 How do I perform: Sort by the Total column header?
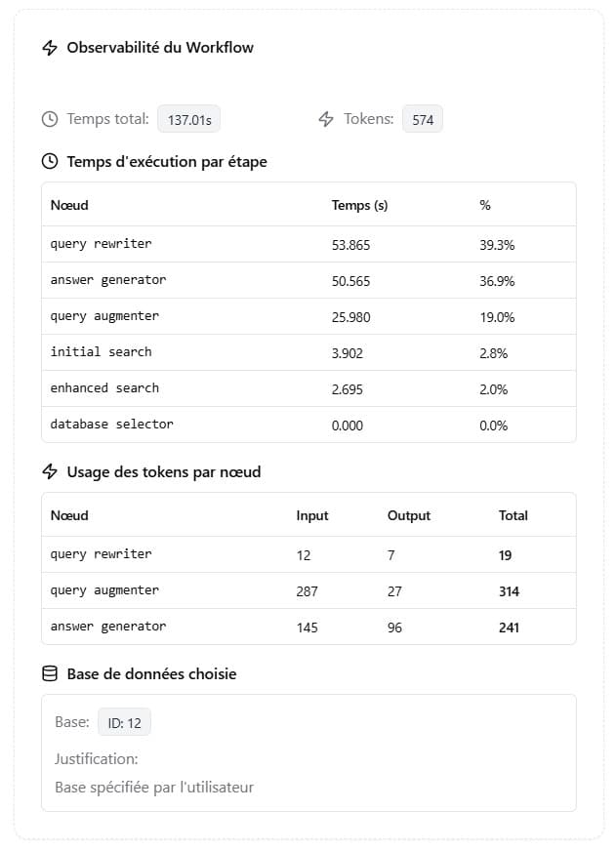(x=513, y=515)
